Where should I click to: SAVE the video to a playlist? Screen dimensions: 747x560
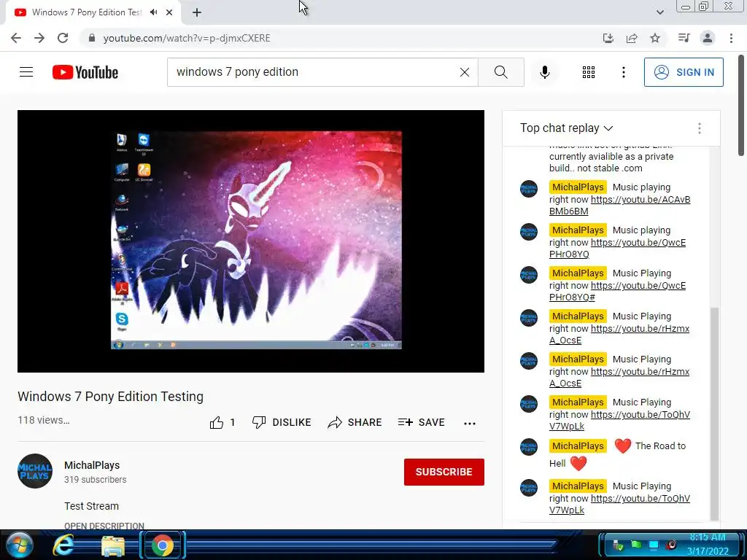tap(422, 422)
